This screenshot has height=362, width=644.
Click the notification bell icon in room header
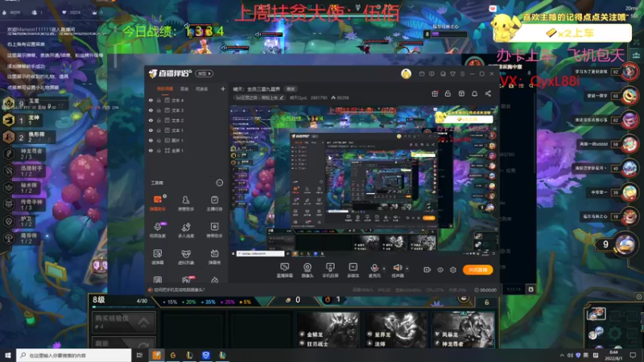click(x=474, y=93)
